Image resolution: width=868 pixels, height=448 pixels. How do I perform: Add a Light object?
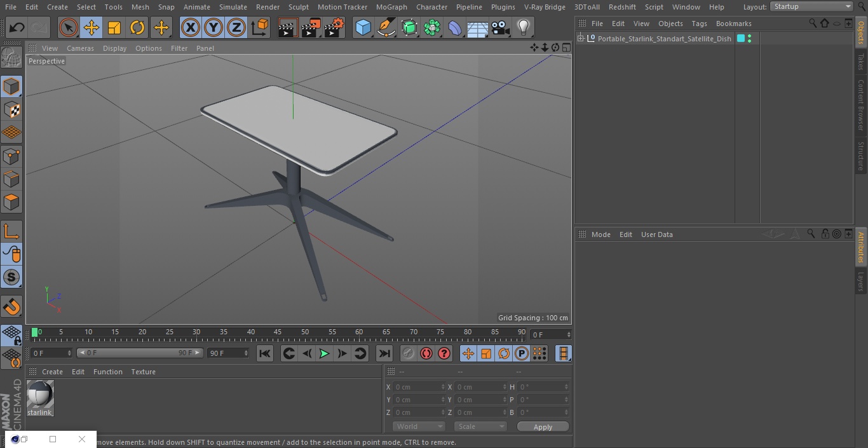pyautogui.click(x=524, y=27)
